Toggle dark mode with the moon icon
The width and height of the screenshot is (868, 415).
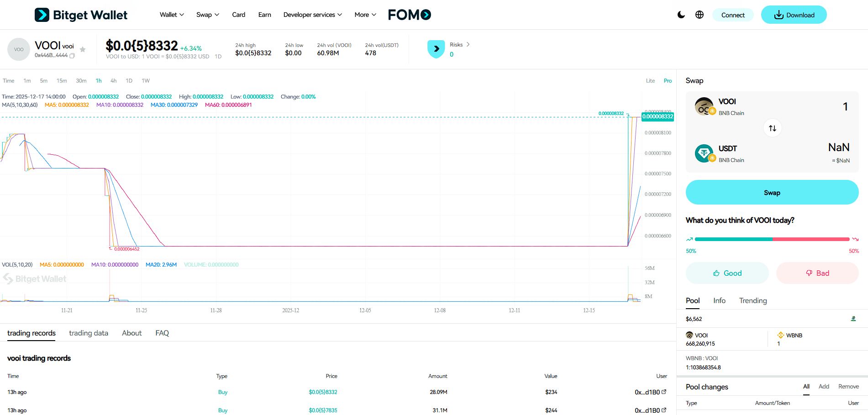pyautogui.click(x=681, y=15)
